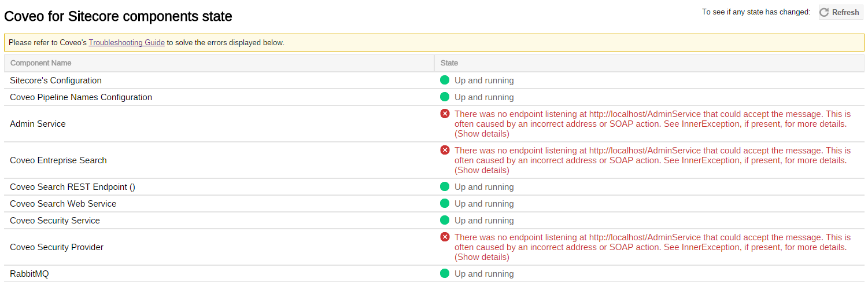Screen dimensions: 868x286
Task: Select the Coveo Pipeline Names Configuration text
Action: pos(81,97)
